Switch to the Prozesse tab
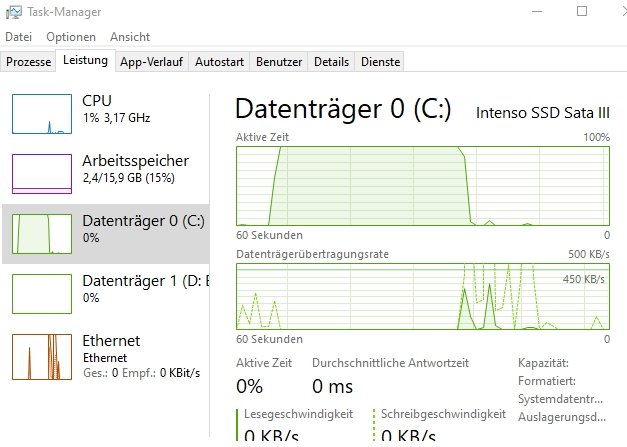Screen dimensions: 627x447 (28, 62)
